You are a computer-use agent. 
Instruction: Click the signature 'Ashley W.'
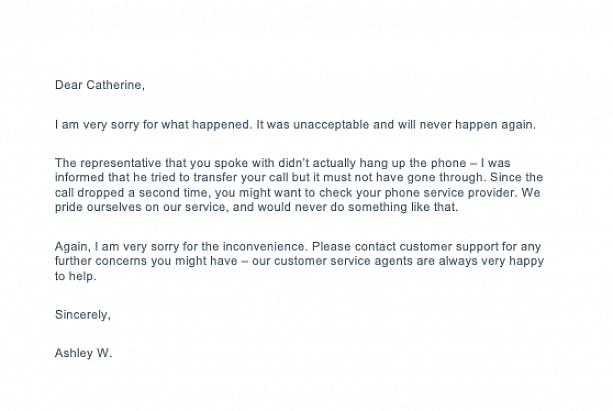pos(84,352)
